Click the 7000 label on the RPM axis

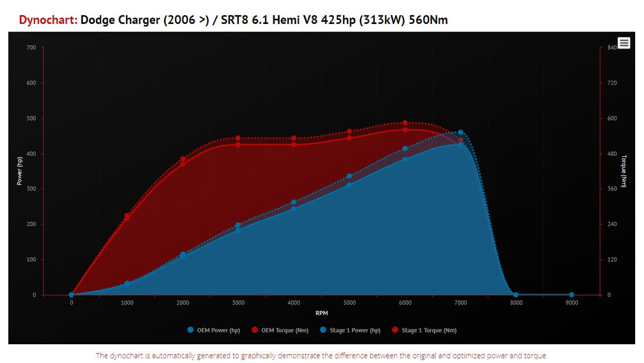coord(460,303)
